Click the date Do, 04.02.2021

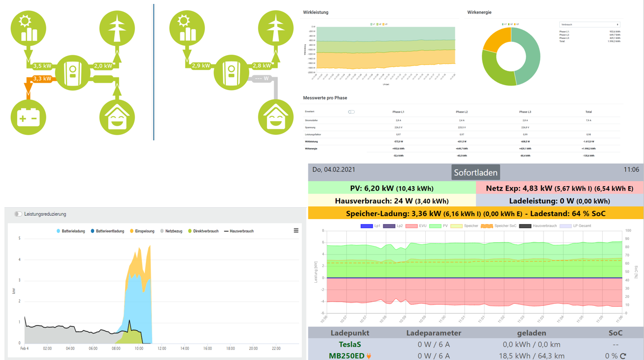pyautogui.click(x=334, y=170)
